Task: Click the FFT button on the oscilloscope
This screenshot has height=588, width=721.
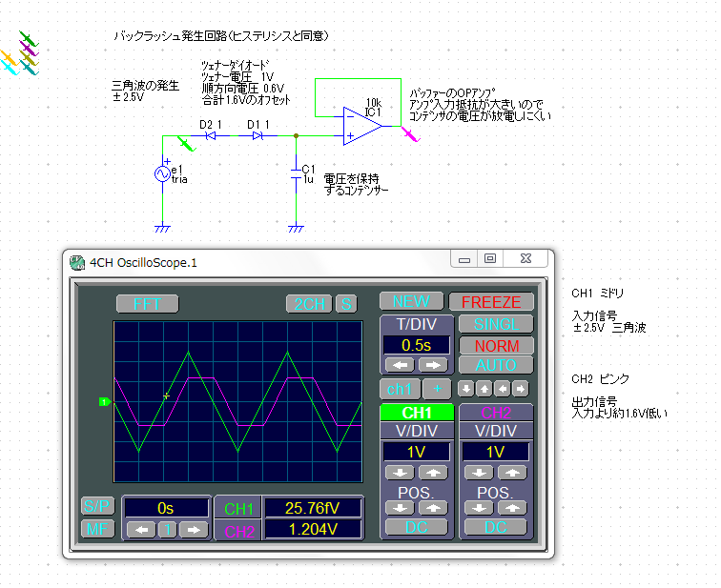Action: coord(147,304)
